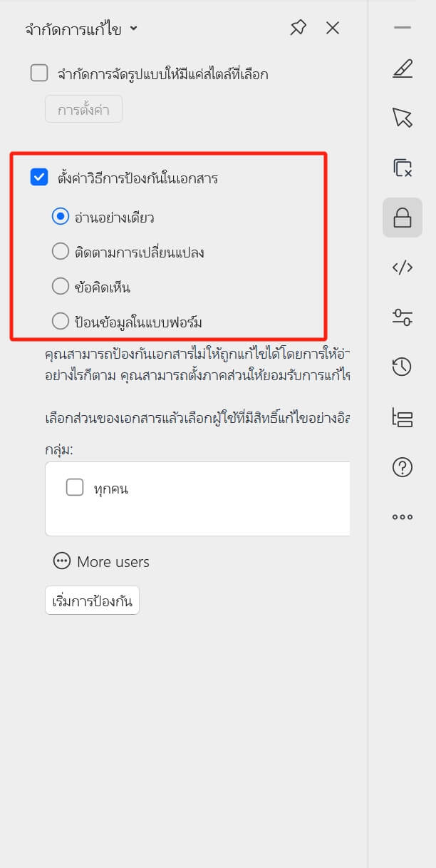The height and width of the screenshot is (868, 436).
Task: Select ป้อนข้อมูลในแบบฟอร์ม radio option
Action: click(61, 322)
